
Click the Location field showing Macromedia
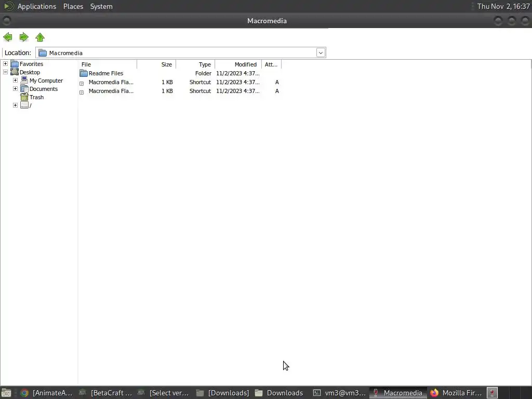pos(180,52)
